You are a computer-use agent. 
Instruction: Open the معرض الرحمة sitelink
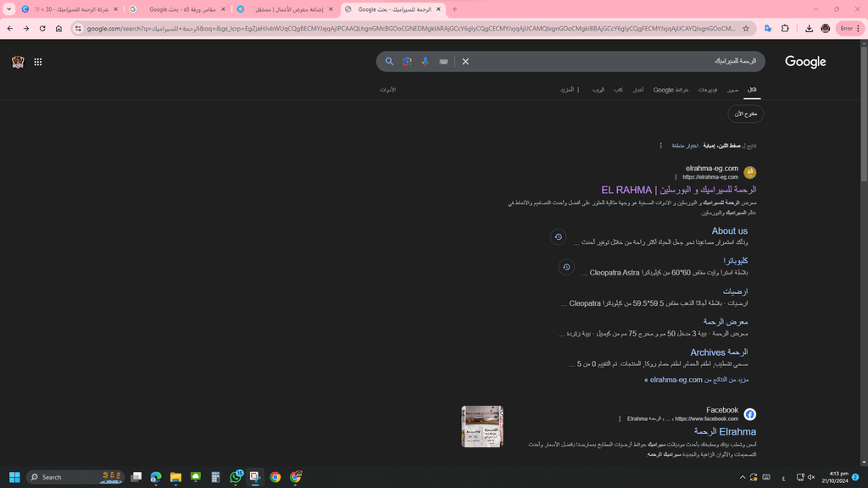pyautogui.click(x=726, y=322)
